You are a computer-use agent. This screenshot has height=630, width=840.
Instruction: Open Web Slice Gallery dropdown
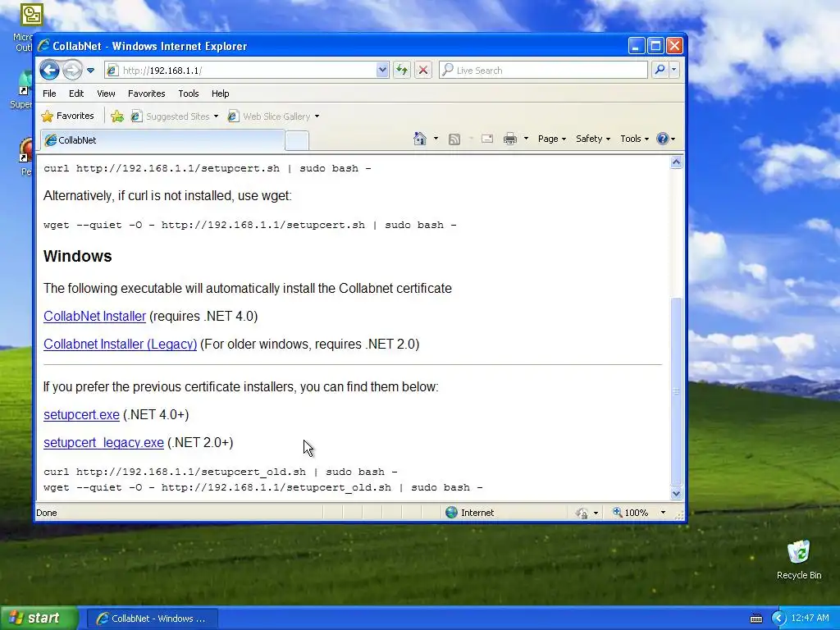click(x=273, y=116)
